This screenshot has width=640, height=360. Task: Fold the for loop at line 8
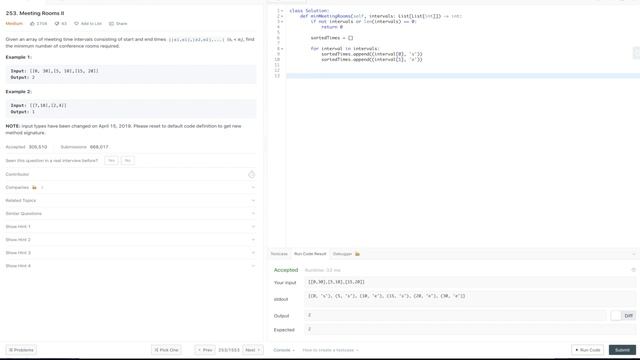click(x=282, y=49)
